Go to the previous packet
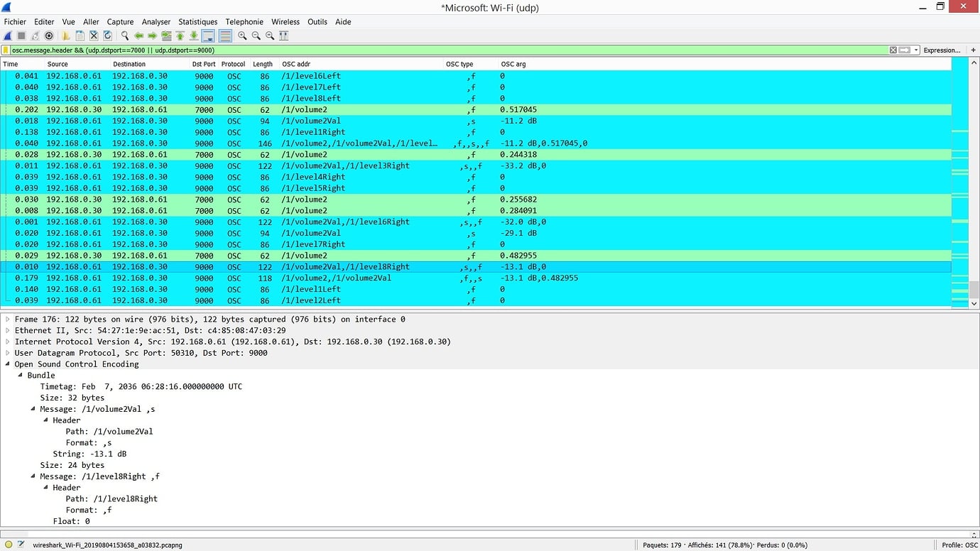This screenshot has width=980, height=551. [x=139, y=36]
